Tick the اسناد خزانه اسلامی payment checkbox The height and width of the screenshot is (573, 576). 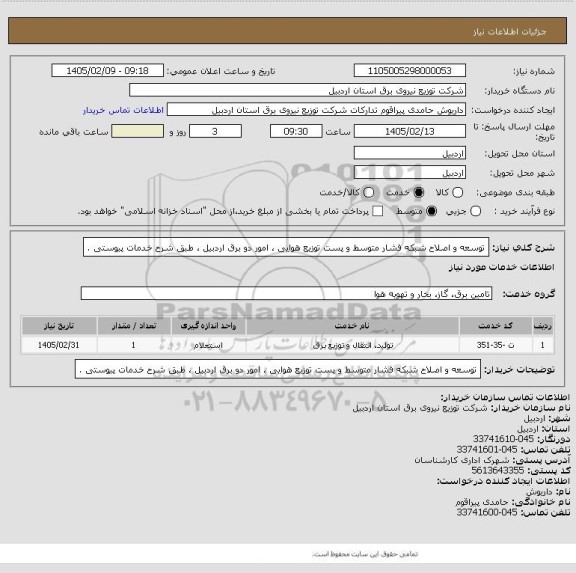pos(377,211)
